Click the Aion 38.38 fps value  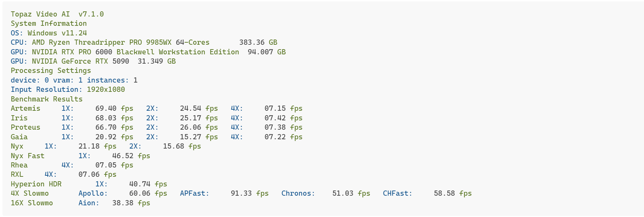click(131, 203)
